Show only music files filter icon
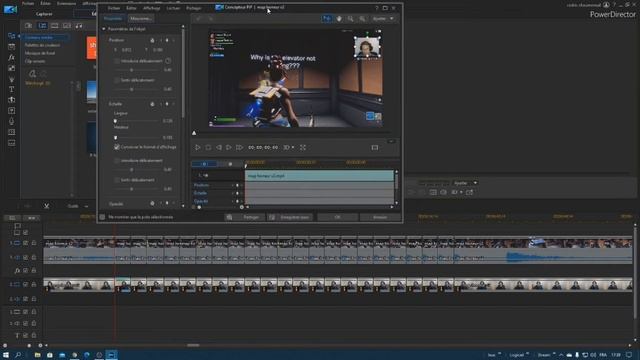The width and height of the screenshot is (640, 360). 79,26
